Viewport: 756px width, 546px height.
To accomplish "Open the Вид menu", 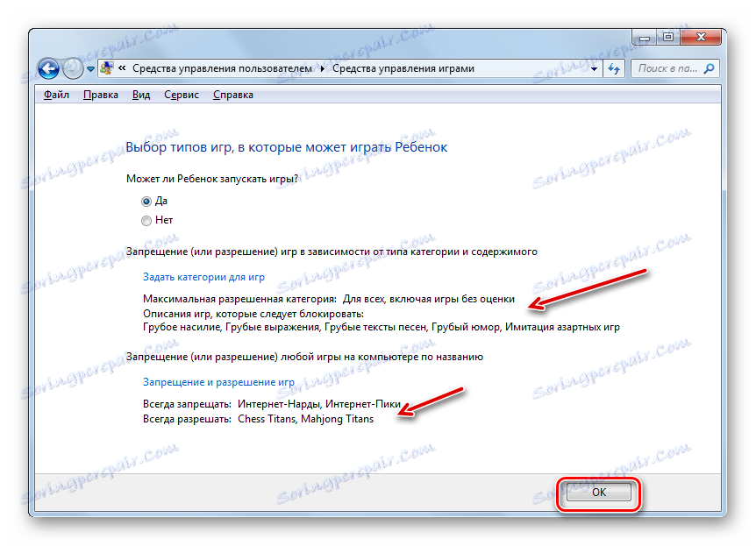I will pyautogui.click(x=141, y=95).
